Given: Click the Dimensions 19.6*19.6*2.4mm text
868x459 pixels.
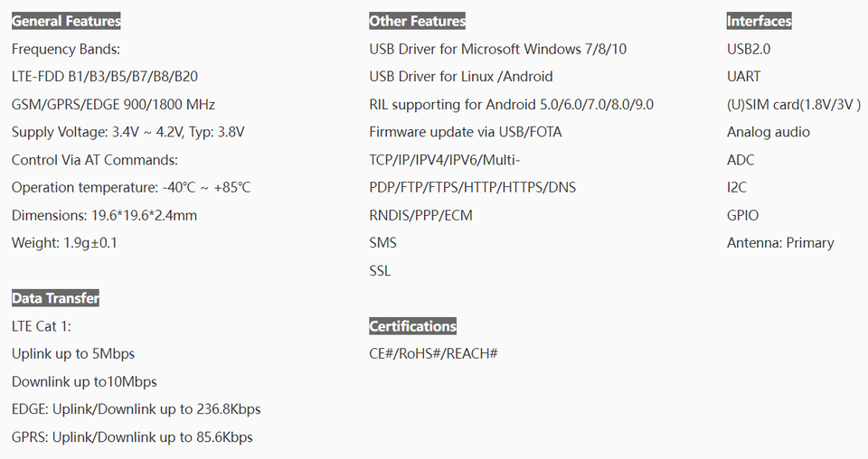Looking at the screenshot, I should (x=104, y=216).
